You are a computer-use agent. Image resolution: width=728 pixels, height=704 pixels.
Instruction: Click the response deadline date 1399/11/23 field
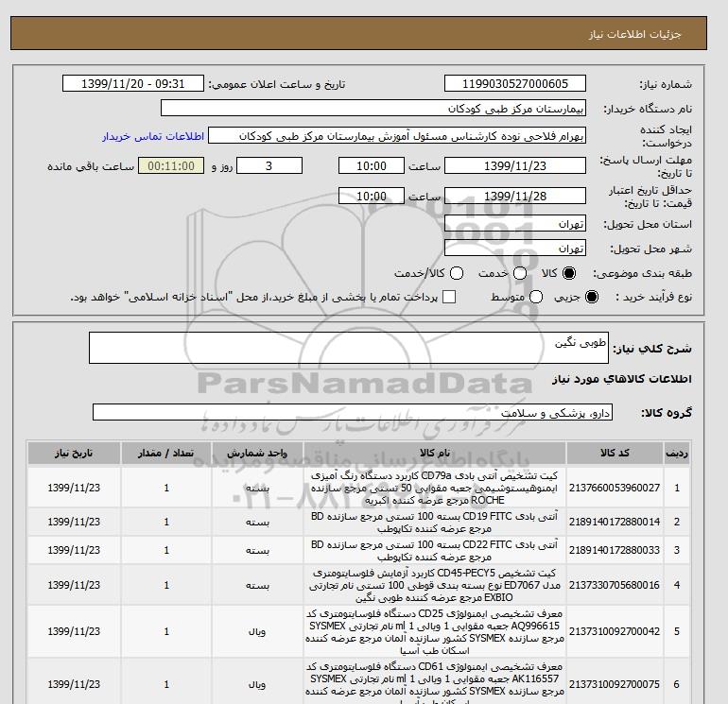(515, 165)
